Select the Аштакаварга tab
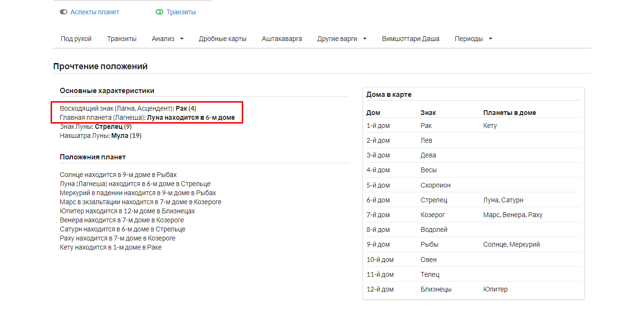644x313 pixels. pyautogui.click(x=282, y=39)
